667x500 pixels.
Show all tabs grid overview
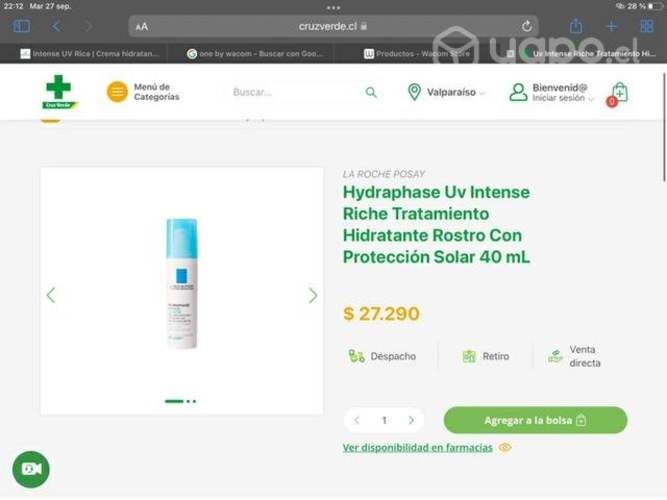click(647, 26)
